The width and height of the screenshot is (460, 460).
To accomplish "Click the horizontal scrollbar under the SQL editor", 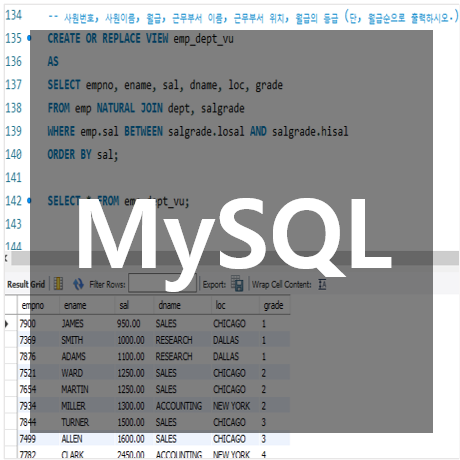I will (235, 258).
